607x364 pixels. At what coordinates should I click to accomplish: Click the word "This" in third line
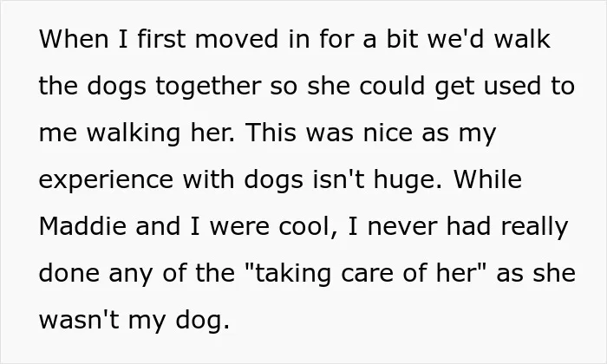pos(271,133)
